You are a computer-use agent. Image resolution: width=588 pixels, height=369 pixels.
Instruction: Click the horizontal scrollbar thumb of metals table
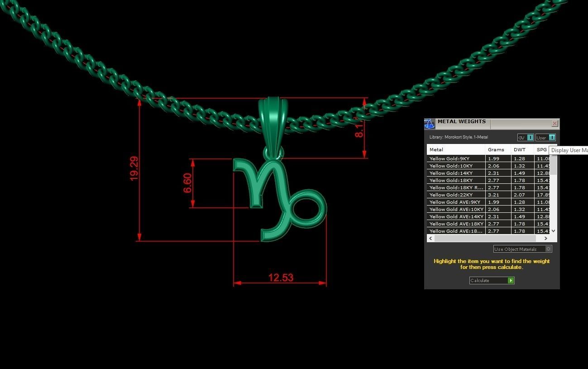click(x=485, y=239)
